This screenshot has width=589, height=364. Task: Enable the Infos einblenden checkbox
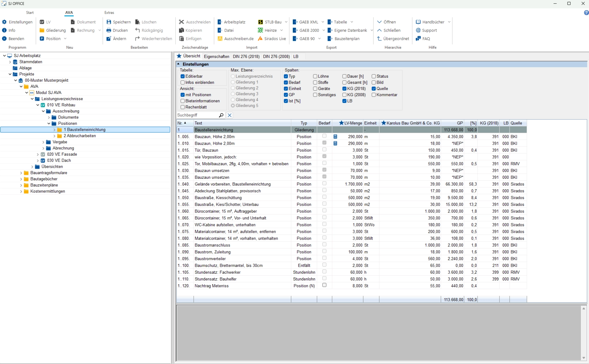click(x=183, y=82)
